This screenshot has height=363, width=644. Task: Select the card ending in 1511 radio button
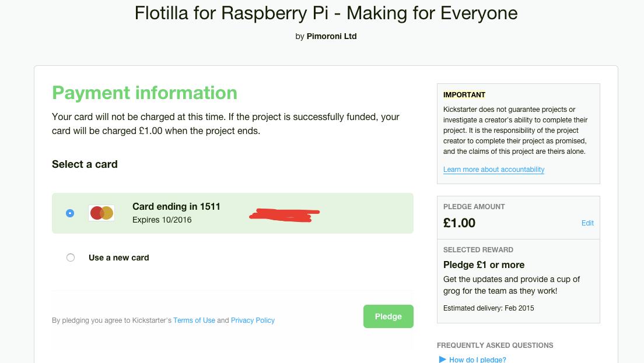pos(70,213)
